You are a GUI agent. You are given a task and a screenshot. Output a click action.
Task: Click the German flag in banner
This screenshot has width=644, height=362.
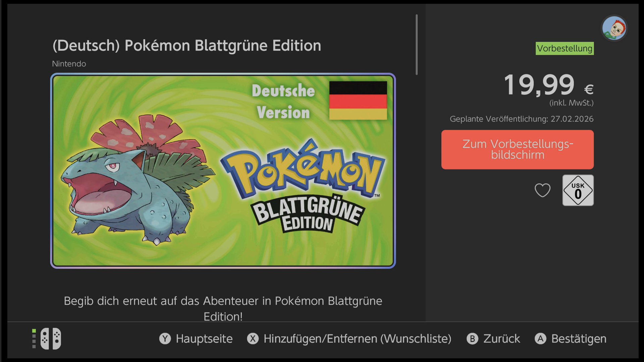[358, 100]
